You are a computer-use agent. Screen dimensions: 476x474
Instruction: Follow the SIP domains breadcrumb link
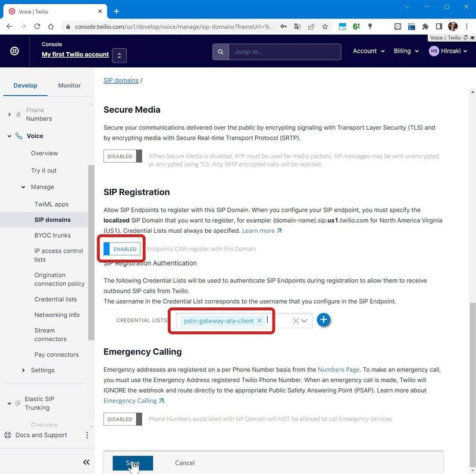[121, 80]
